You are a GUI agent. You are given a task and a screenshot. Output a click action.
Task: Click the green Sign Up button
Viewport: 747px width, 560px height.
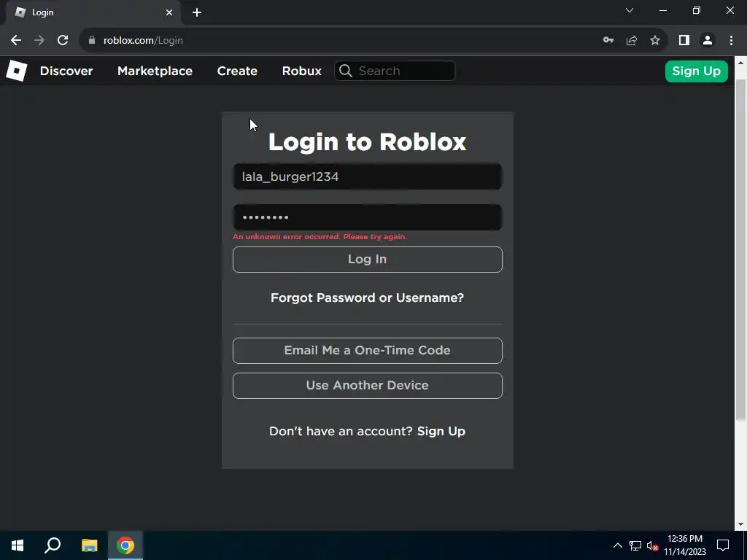click(696, 71)
